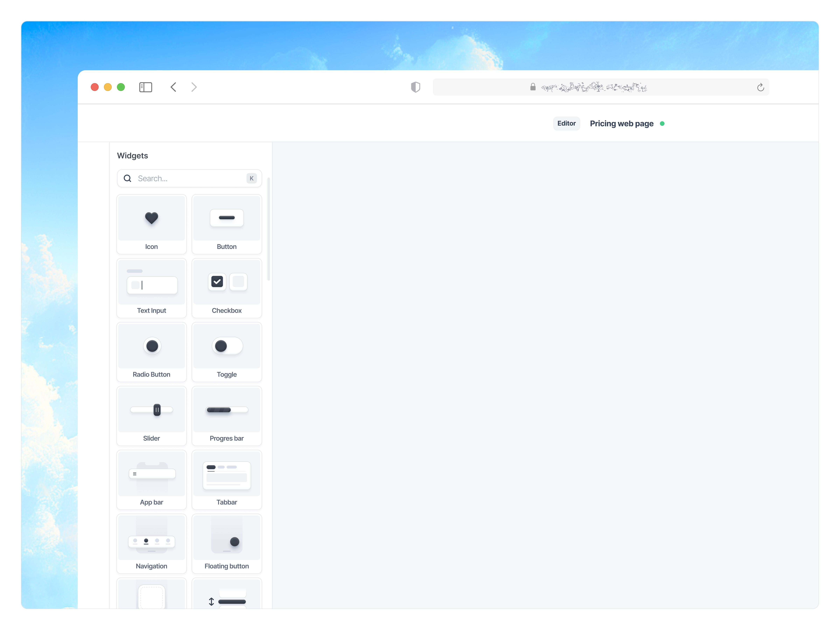Click the green maximize window button
Image resolution: width=840 pixels, height=630 pixels.
[x=121, y=87]
